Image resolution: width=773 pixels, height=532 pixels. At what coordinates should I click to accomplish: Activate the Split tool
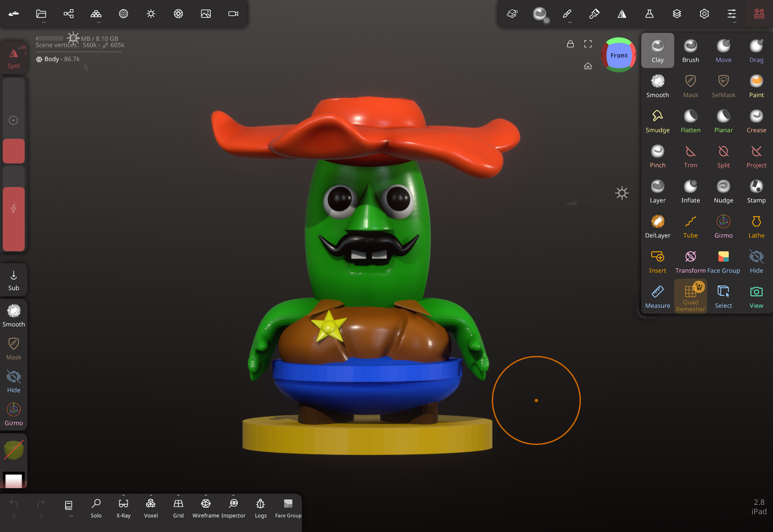point(723,156)
